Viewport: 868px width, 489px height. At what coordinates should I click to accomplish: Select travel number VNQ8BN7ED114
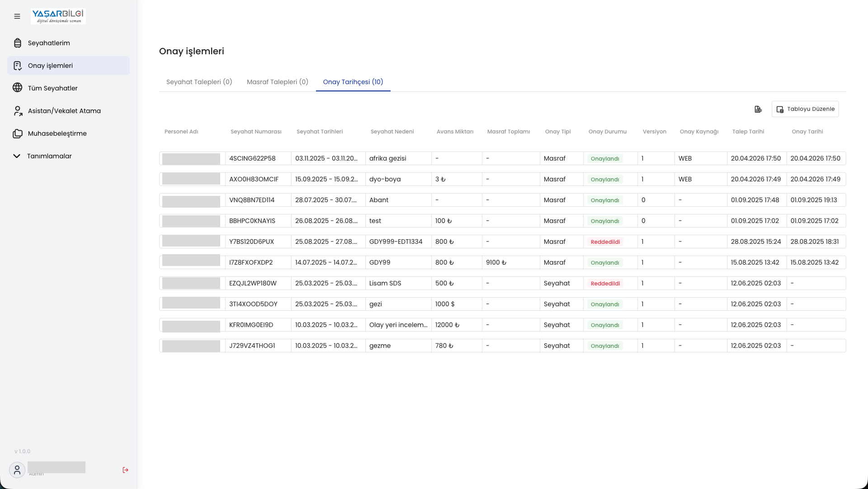pos(252,200)
